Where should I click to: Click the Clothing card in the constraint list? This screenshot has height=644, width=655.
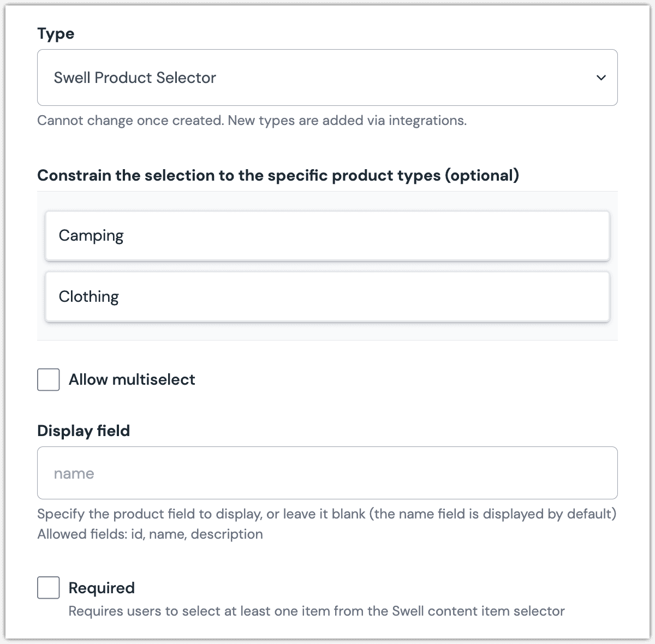click(x=327, y=296)
